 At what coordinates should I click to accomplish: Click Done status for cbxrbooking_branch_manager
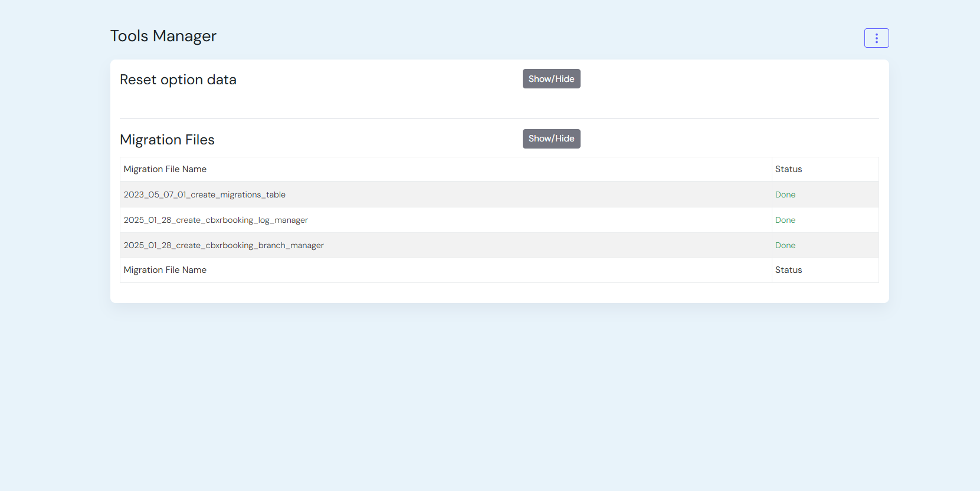coord(785,245)
